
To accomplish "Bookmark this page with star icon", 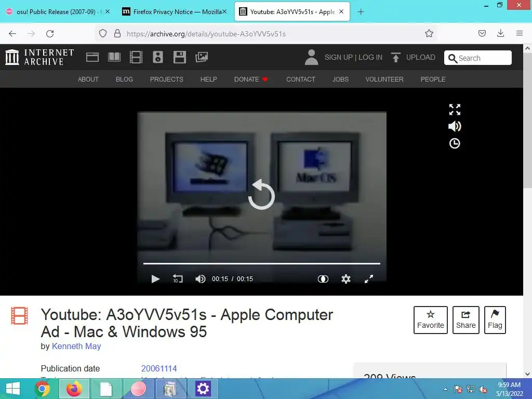I will point(429,33).
